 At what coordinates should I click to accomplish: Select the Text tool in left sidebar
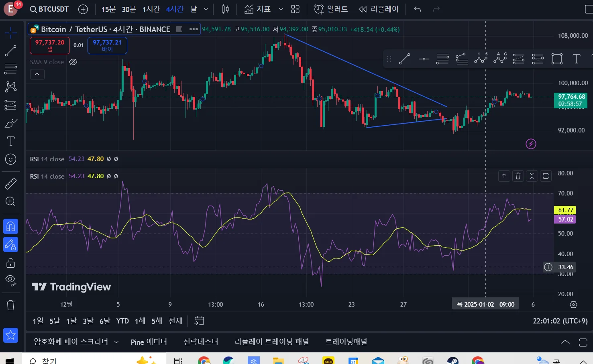(10, 141)
